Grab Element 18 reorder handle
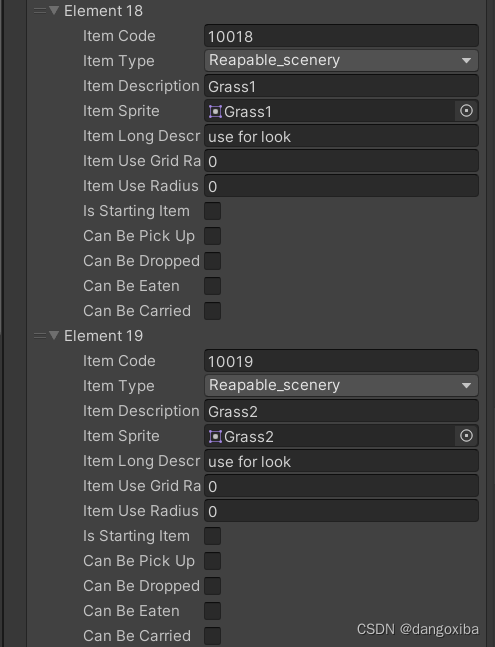 tap(40, 11)
